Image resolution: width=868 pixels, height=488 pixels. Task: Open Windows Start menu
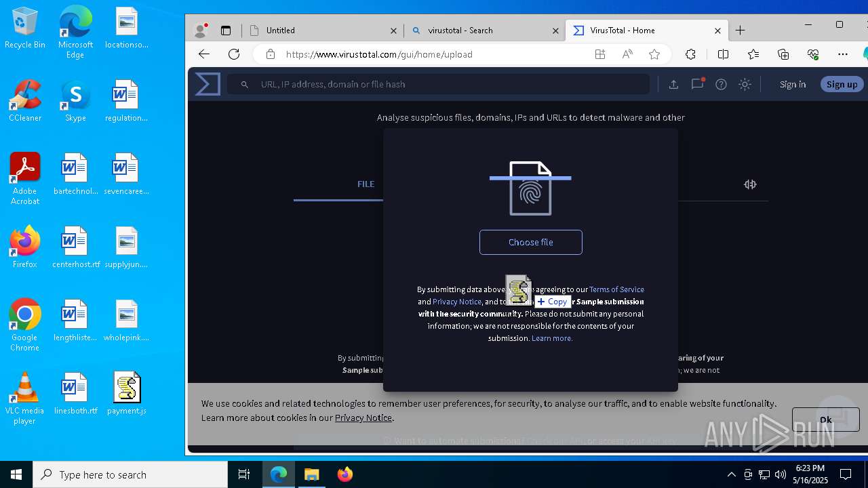16,474
